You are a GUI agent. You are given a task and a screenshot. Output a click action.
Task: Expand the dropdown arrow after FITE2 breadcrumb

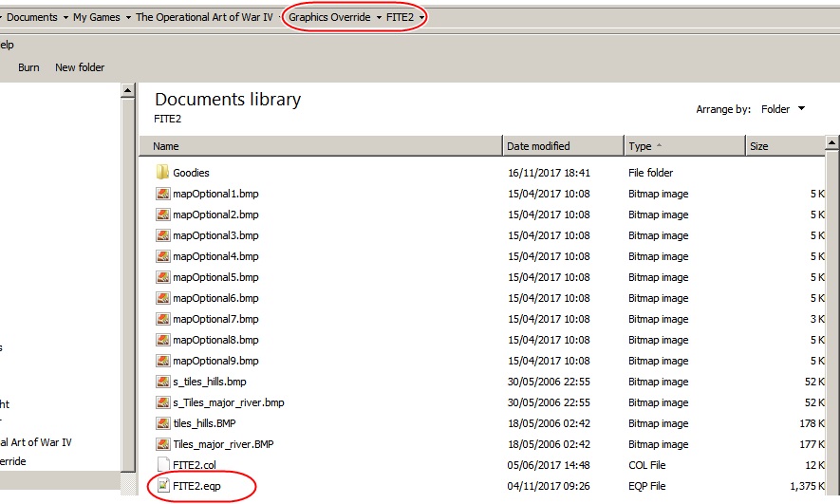(x=421, y=18)
